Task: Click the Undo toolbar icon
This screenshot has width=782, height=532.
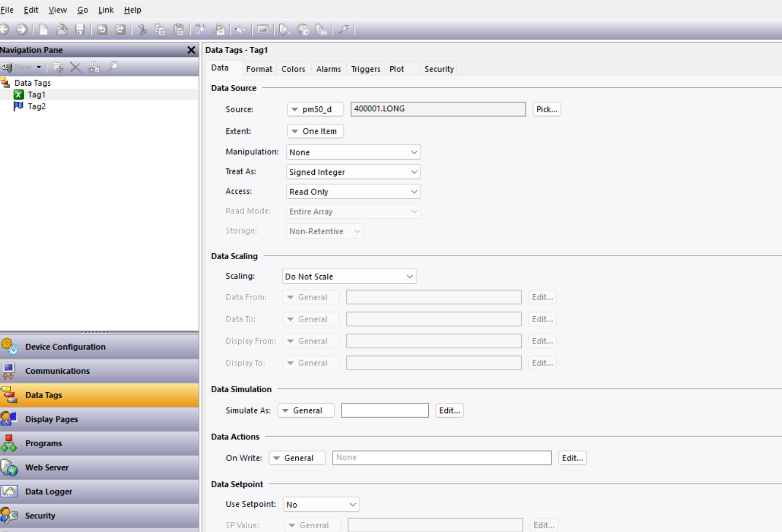Action: coord(102,30)
